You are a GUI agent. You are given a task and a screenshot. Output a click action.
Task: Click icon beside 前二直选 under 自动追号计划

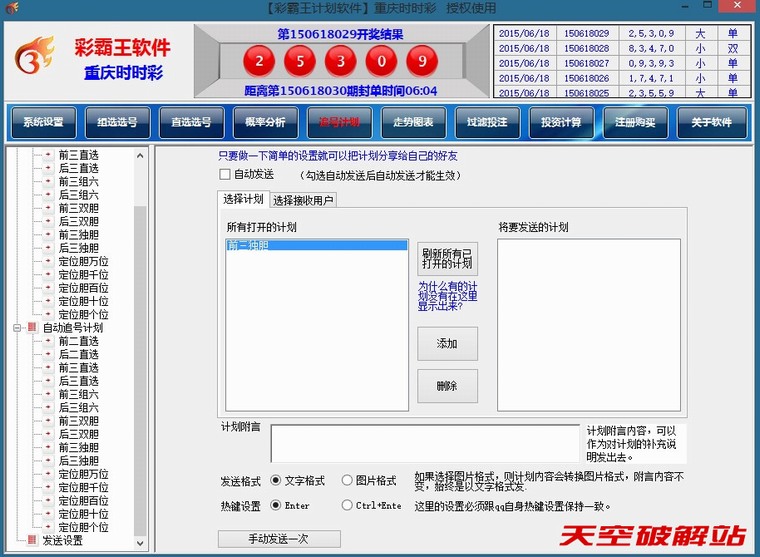click(x=47, y=341)
